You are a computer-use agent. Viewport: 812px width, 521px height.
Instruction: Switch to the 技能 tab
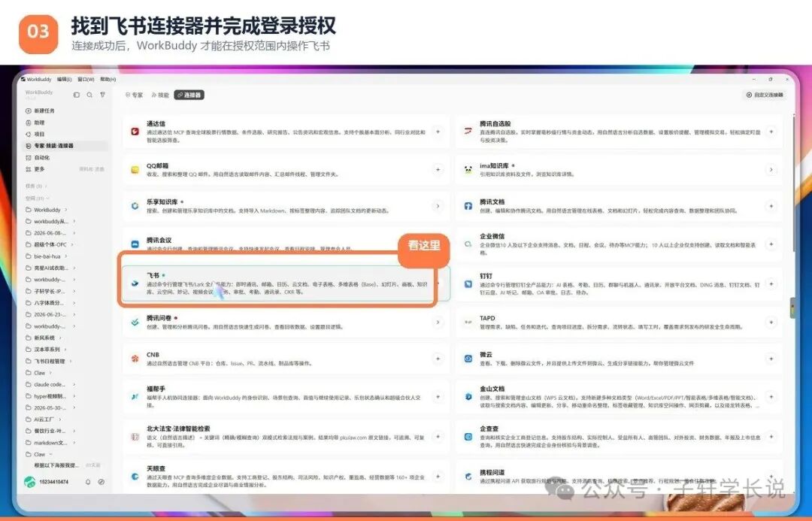click(x=161, y=95)
